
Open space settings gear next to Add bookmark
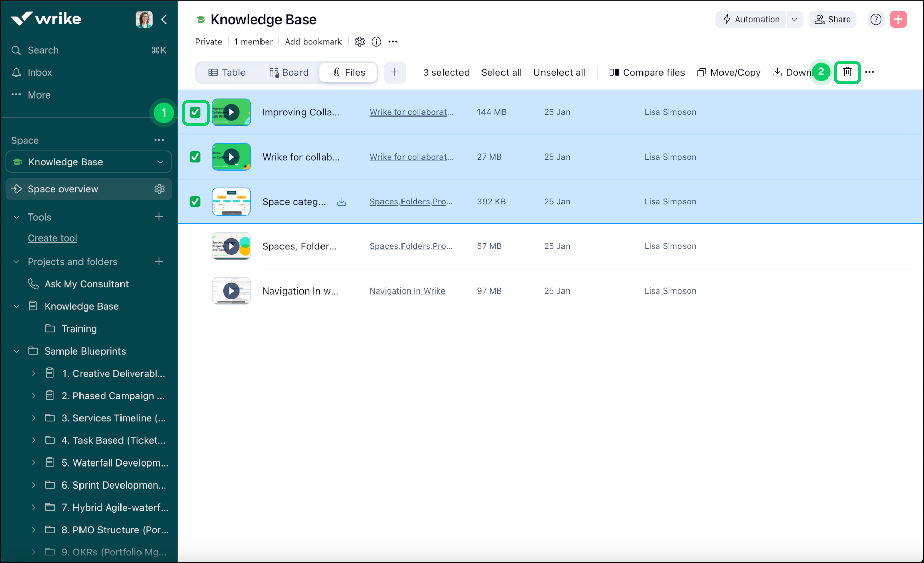(360, 42)
